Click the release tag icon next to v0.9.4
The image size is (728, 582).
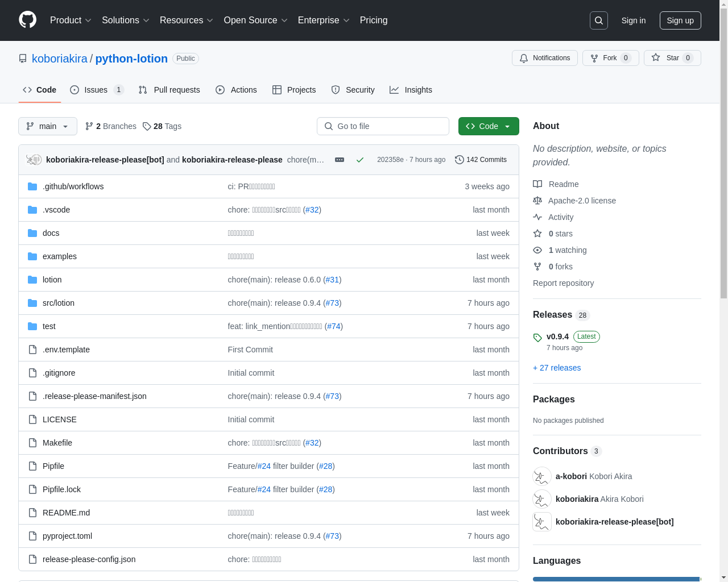point(537,338)
